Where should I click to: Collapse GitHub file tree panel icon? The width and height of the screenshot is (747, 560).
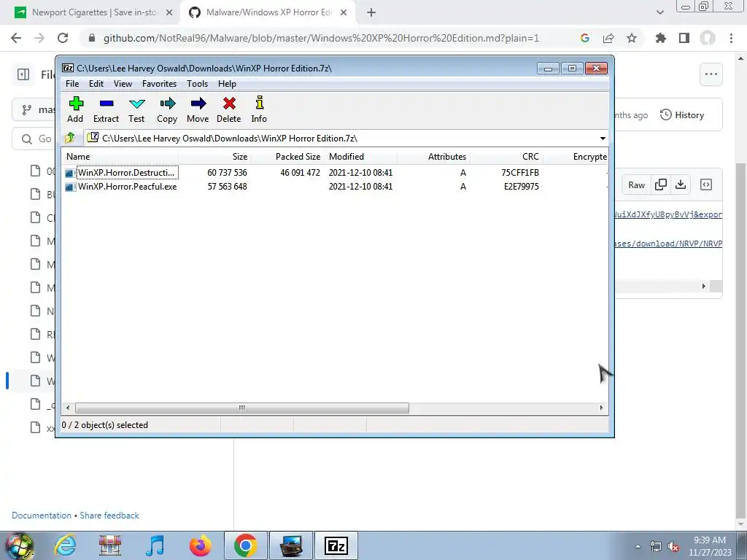[x=23, y=74]
